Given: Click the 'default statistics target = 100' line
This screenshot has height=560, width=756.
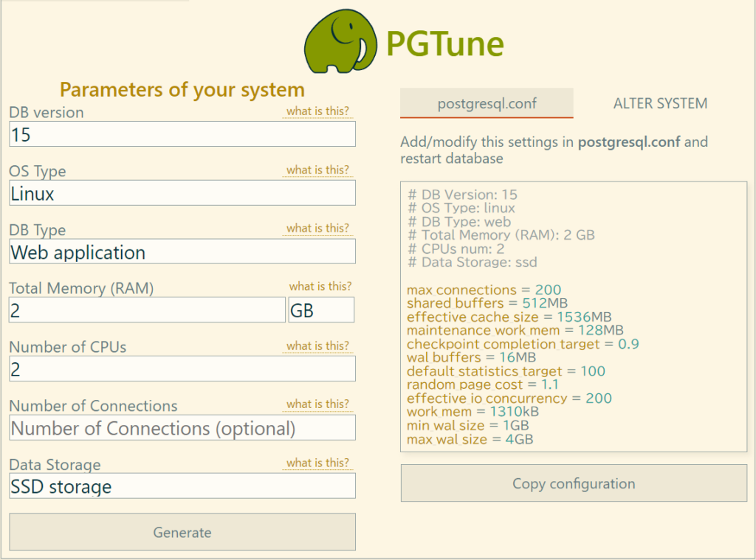Looking at the screenshot, I should [506, 371].
